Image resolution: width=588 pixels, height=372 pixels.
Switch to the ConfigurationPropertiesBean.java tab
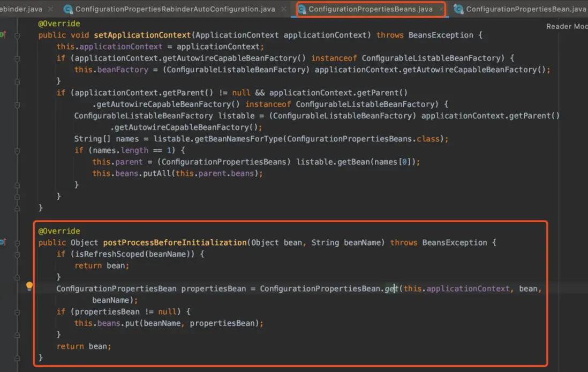[525, 9]
